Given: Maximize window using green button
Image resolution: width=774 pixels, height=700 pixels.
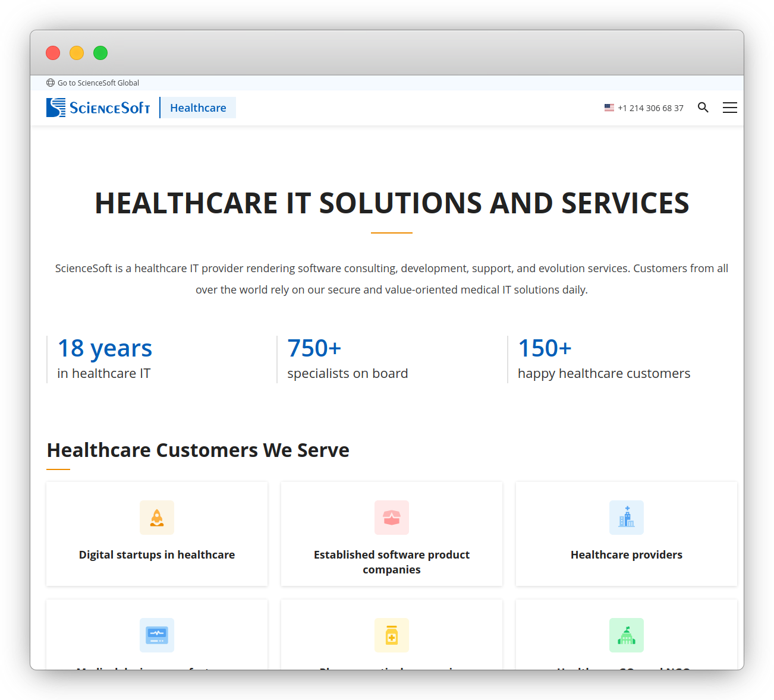Looking at the screenshot, I should pos(100,53).
